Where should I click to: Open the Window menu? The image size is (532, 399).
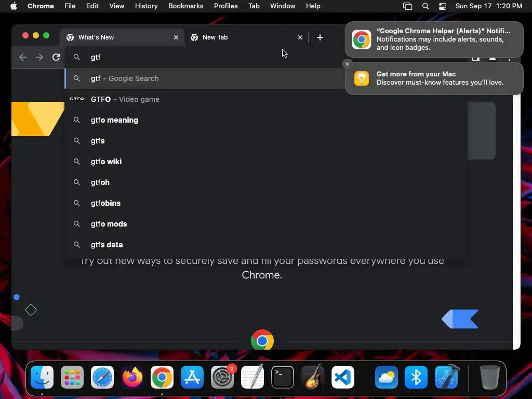pyautogui.click(x=283, y=6)
